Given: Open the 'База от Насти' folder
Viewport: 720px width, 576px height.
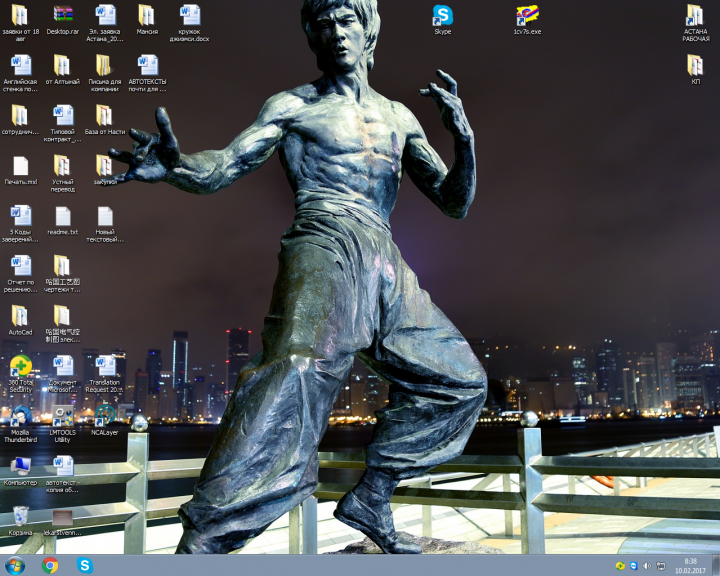Looking at the screenshot, I should click(x=105, y=119).
